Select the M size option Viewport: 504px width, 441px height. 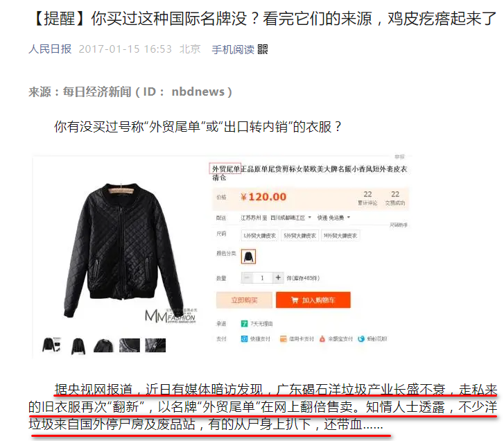(340, 236)
